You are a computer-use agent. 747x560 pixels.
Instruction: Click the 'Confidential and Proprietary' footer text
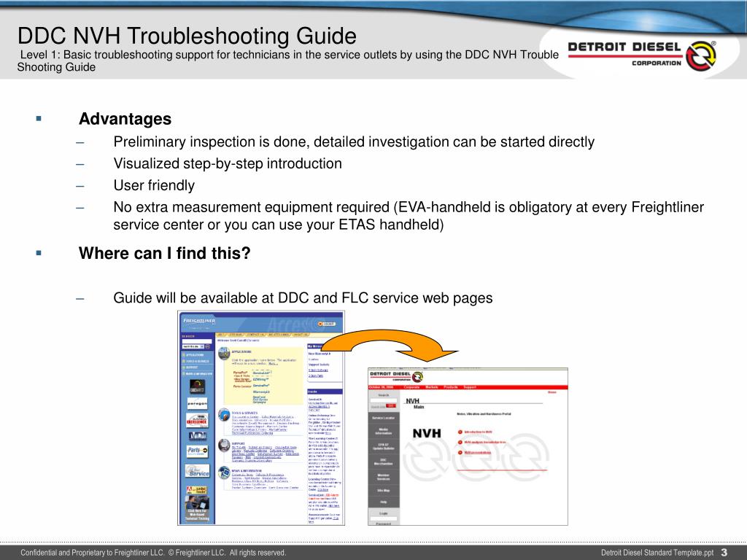pyautogui.click(x=153, y=553)
